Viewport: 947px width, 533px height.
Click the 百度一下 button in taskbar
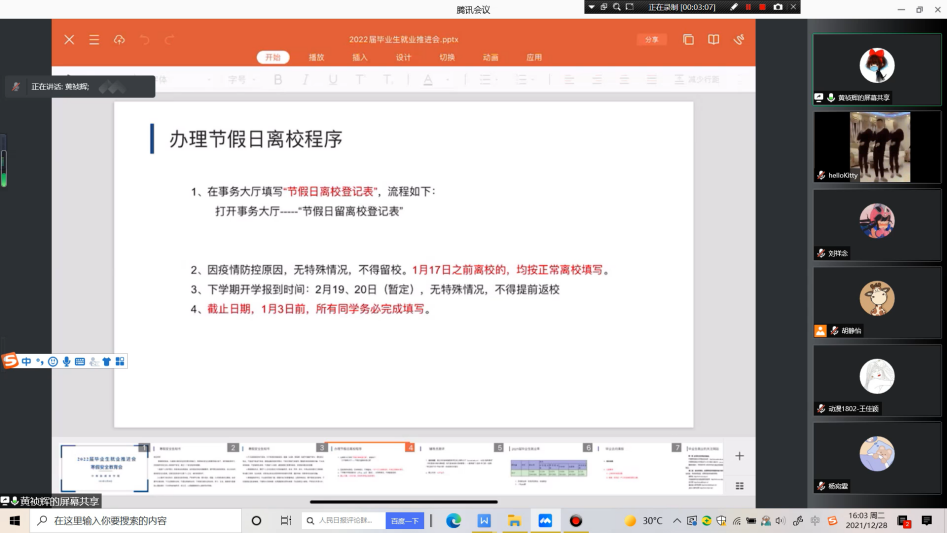pos(405,521)
